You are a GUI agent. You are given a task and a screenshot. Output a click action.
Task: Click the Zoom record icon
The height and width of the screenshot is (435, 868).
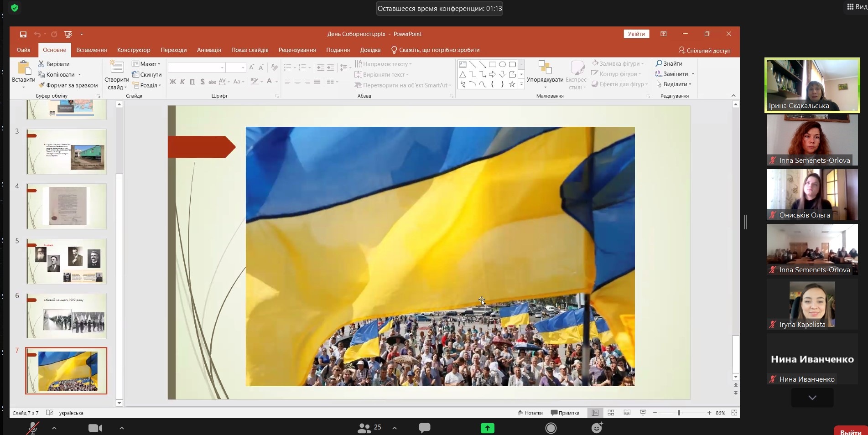(551, 428)
